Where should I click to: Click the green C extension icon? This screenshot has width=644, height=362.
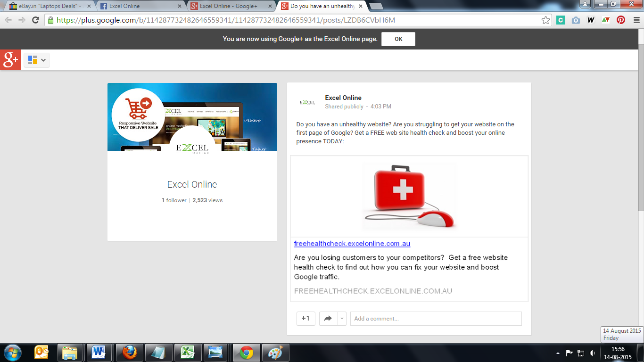coord(561,20)
